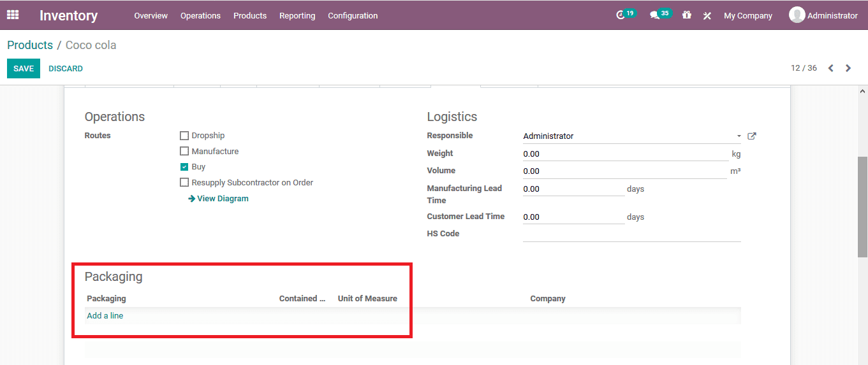Go to next record arrow
Image resolution: width=868 pixels, height=365 pixels.
[848, 68]
